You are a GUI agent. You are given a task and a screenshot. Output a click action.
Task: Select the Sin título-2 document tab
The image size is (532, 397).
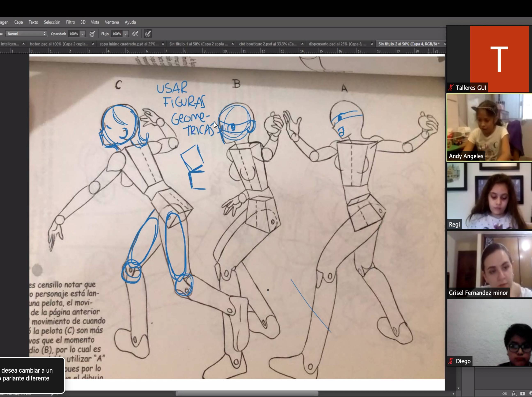tap(409, 44)
